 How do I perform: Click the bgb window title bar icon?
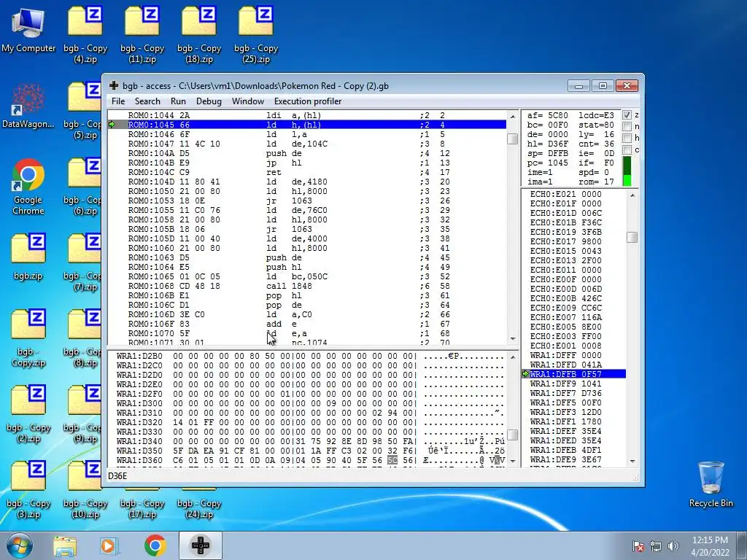point(114,86)
